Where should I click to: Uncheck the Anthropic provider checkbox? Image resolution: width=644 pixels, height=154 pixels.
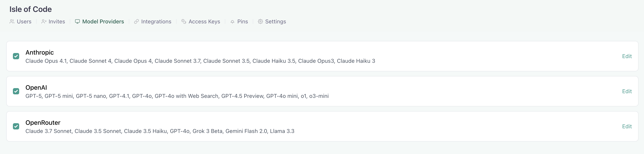(16, 56)
